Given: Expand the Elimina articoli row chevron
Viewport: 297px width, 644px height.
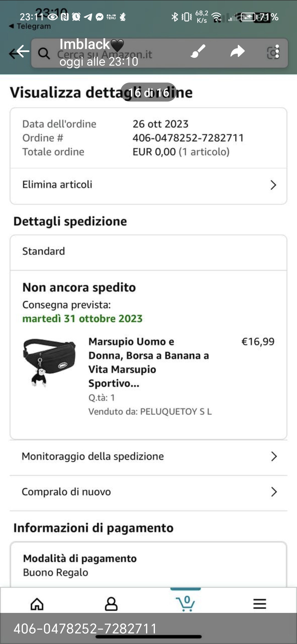Looking at the screenshot, I should point(273,185).
